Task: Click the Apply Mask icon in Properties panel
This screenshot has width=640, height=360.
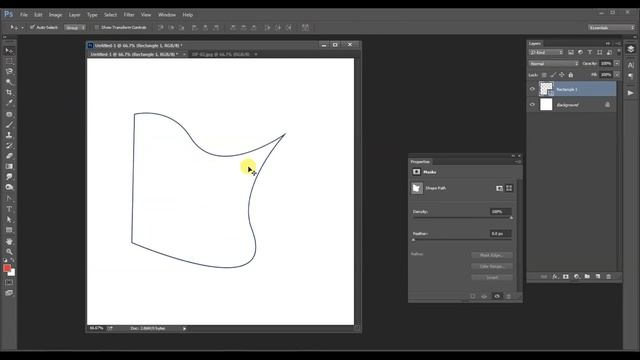Action: point(484,296)
